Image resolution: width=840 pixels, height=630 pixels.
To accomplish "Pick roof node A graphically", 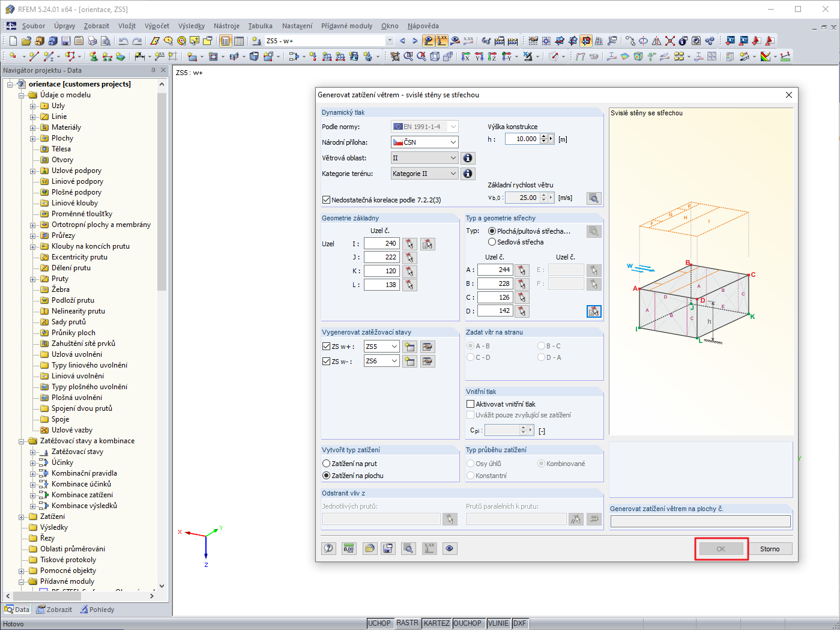I will [522, 270].
